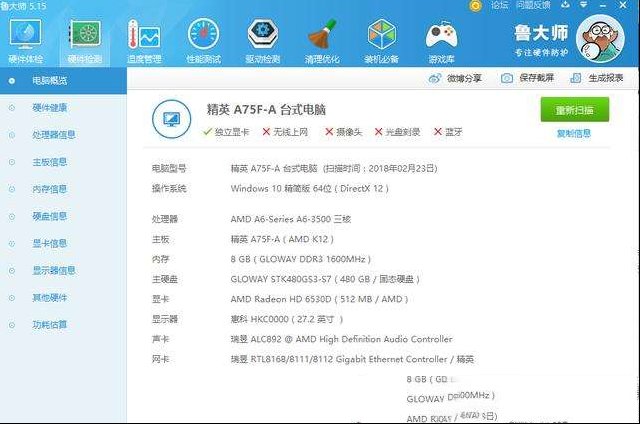The width and height of the screenshot is (640, 424).
Task: Minimize the 鲁大师 window
Action: tap(603, 5)
